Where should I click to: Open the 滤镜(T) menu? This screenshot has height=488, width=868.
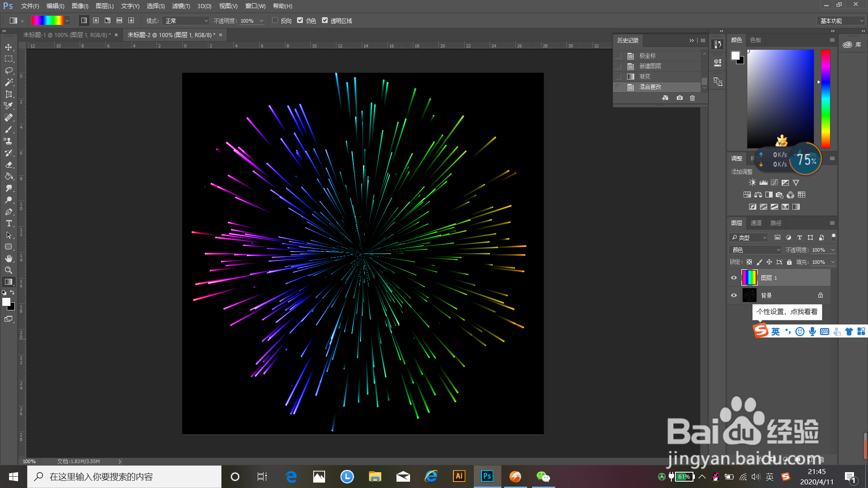pos(181,6)
